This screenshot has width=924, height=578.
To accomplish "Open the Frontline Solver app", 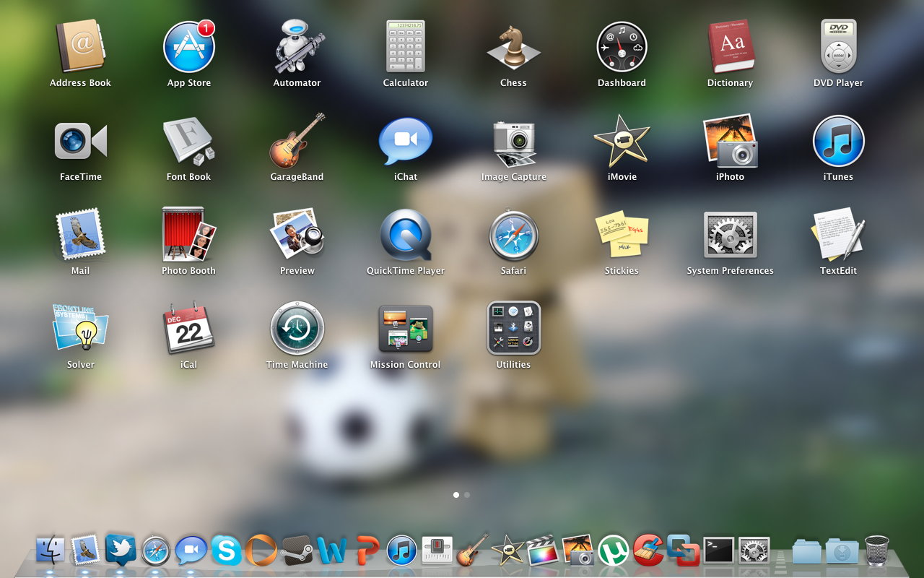I will tap(81, 329).
